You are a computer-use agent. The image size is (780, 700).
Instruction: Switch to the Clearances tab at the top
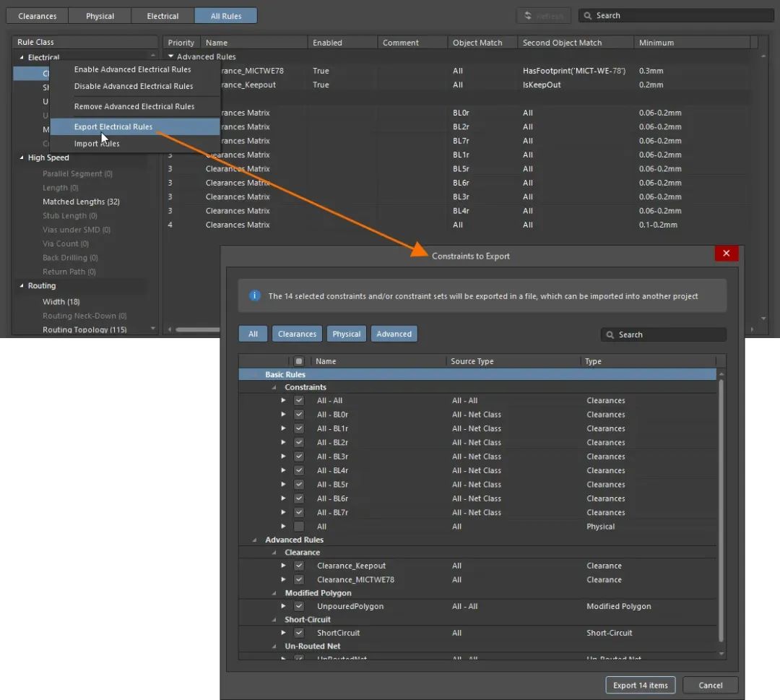click(x=38, y=16)
